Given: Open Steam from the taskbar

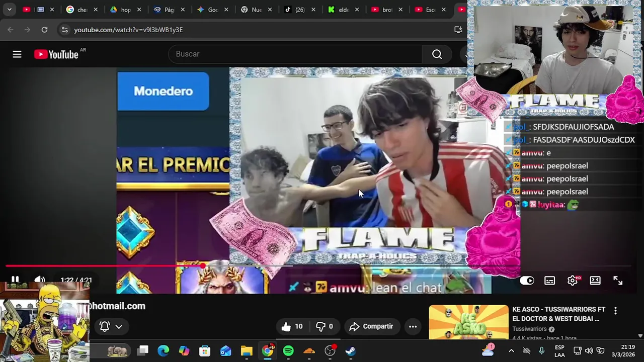Looking at the screenshot, I should (351, 351).
